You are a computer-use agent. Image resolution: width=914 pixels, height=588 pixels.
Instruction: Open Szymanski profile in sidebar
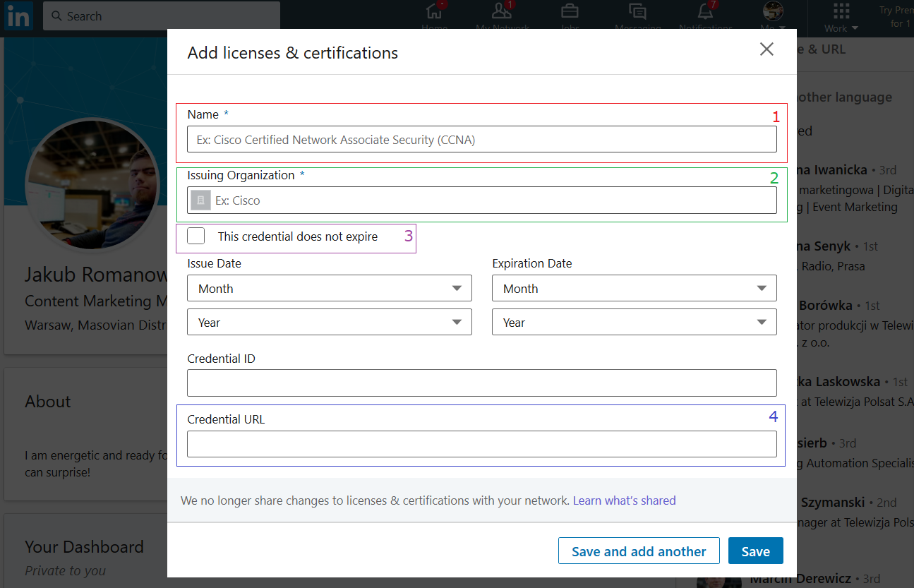[833, 503]
